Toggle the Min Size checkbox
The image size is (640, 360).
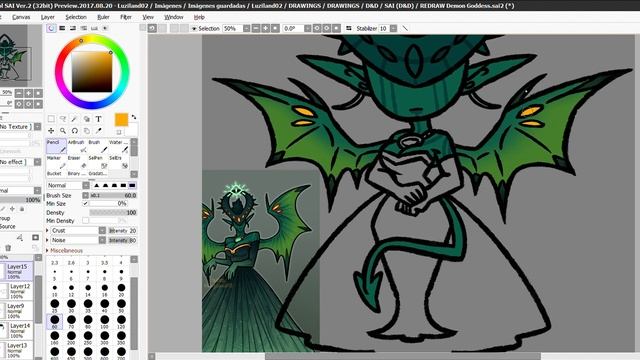(85, 203)
